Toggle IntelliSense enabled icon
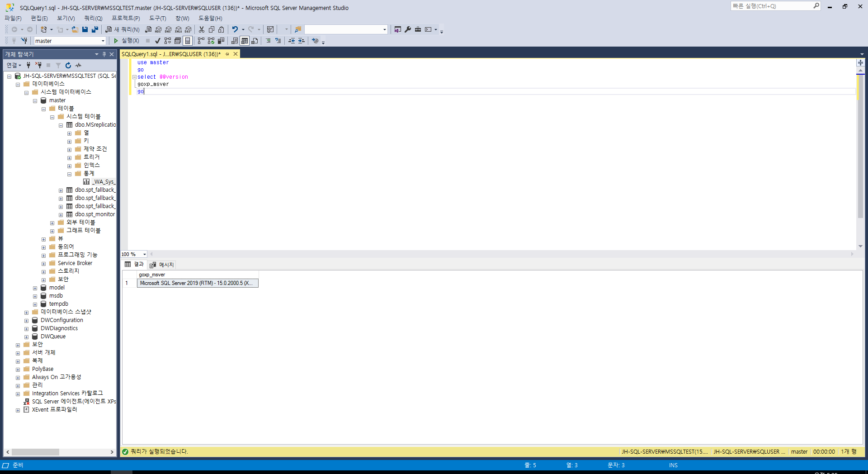 (188, 41)
